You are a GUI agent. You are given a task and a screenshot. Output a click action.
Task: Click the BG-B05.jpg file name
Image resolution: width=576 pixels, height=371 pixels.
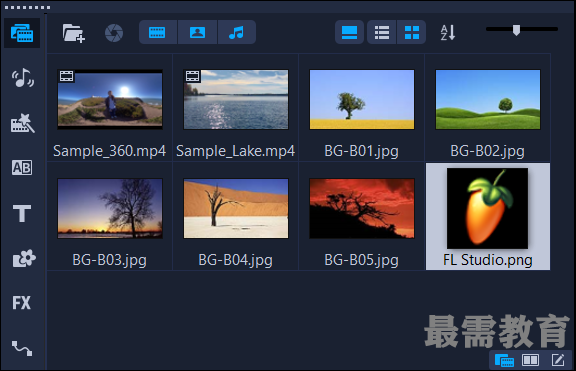point(361,260)
